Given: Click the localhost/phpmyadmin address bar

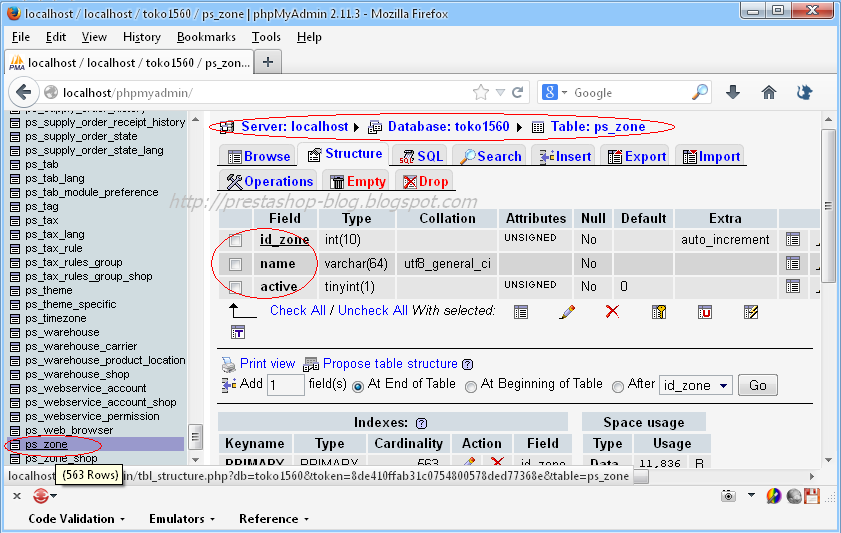Looking at the screenshot, I should pos(265,92).
